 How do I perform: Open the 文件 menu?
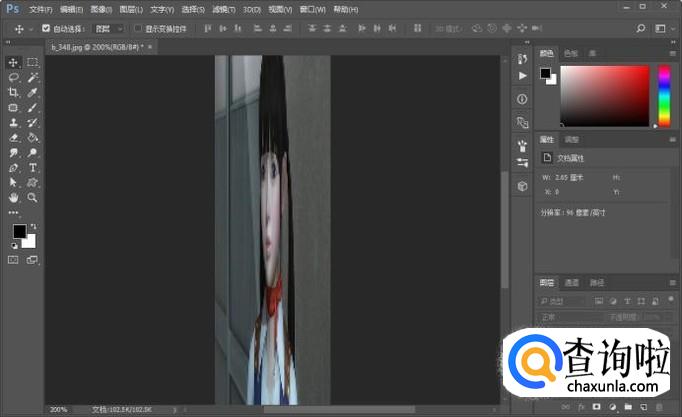pos(41,9)
